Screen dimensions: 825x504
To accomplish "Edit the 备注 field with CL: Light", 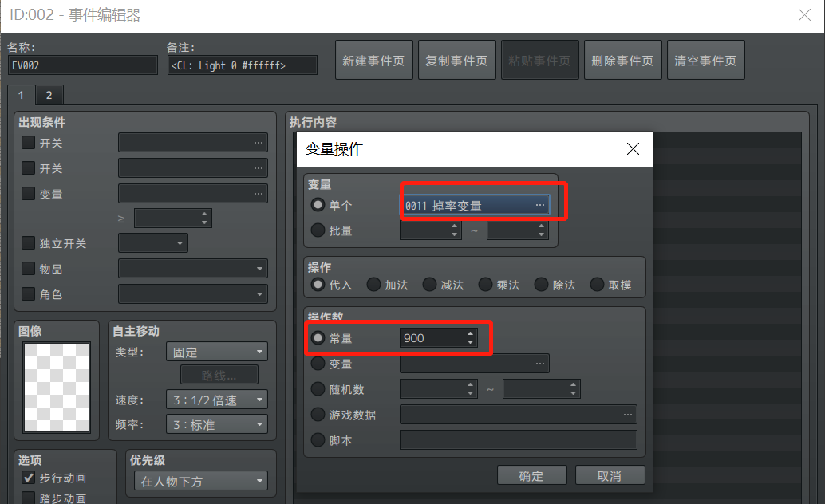I will (242, 65).
